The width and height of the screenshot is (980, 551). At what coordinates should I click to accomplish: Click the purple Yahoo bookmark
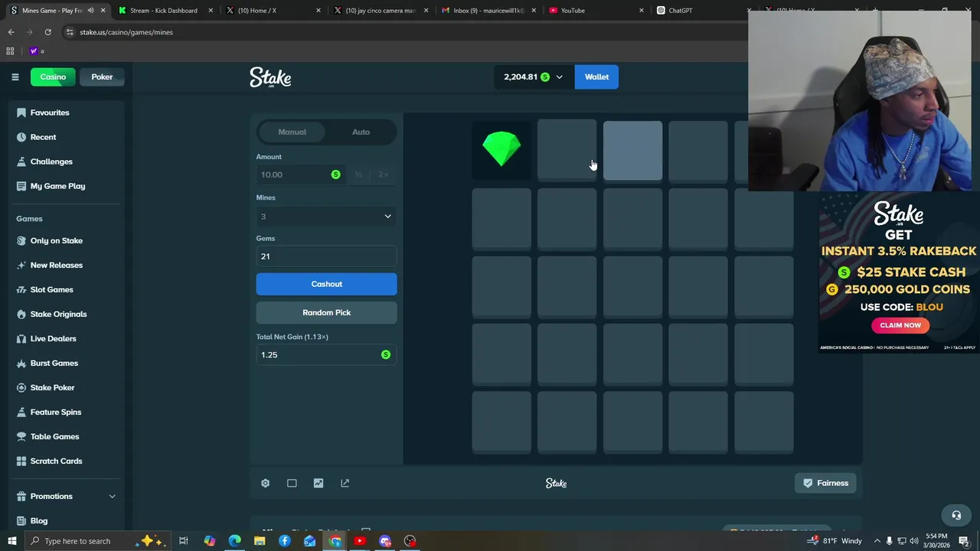34,51
